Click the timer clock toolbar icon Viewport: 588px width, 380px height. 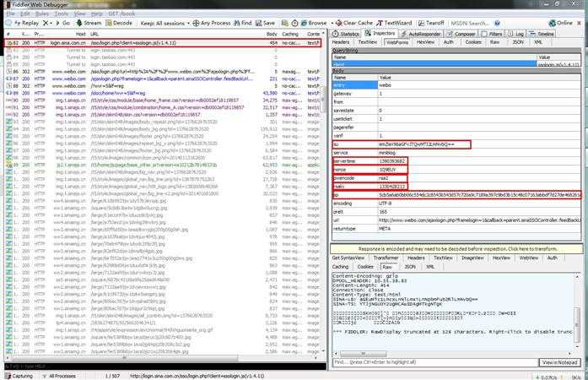pos(294,23)
